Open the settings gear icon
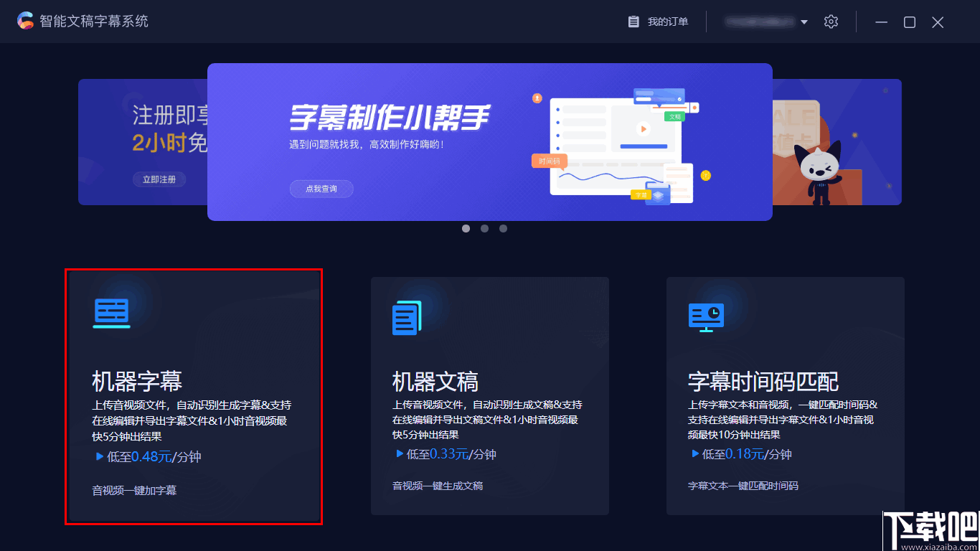 tap(831, 22)
